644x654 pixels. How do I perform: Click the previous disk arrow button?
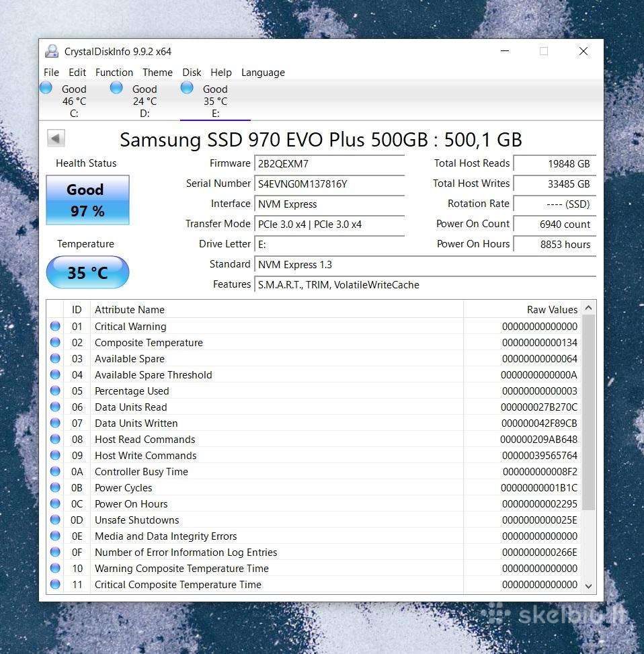[56, 138]
